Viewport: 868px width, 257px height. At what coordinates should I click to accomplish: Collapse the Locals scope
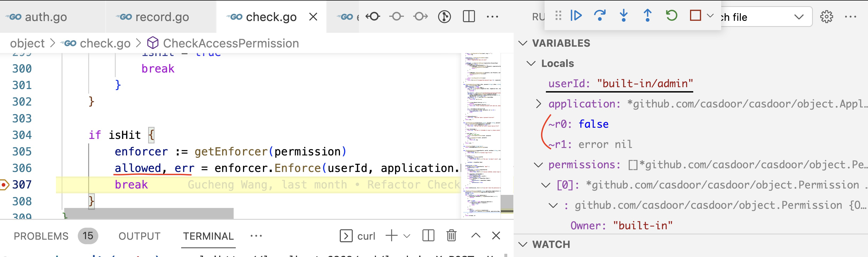(x=531, y=63)
